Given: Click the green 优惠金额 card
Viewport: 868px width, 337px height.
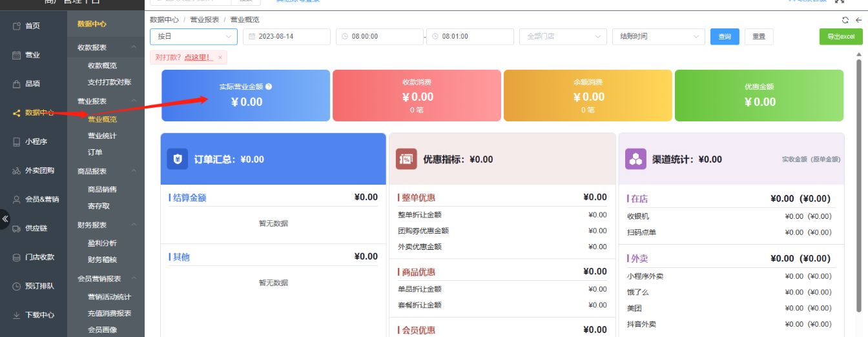Looking at the screenshot, I should pyautogui.click(x=759, y=96).
